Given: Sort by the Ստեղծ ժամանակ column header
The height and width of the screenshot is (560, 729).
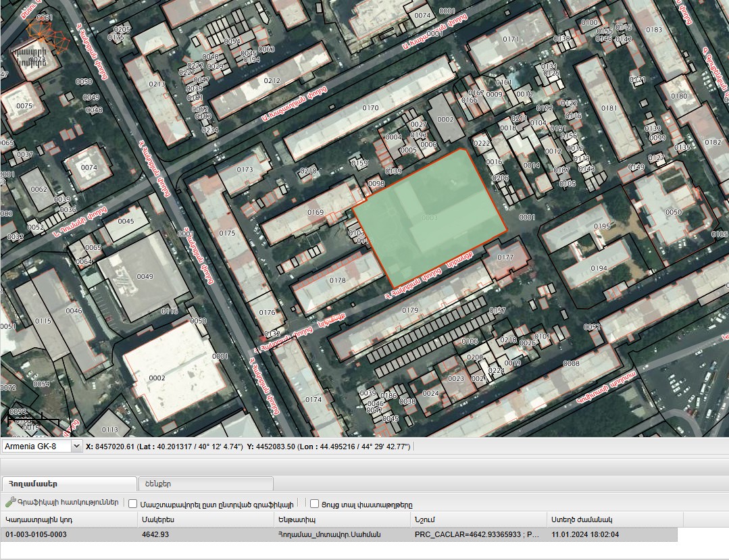Looking at the screenshot, I should point(615,519).
